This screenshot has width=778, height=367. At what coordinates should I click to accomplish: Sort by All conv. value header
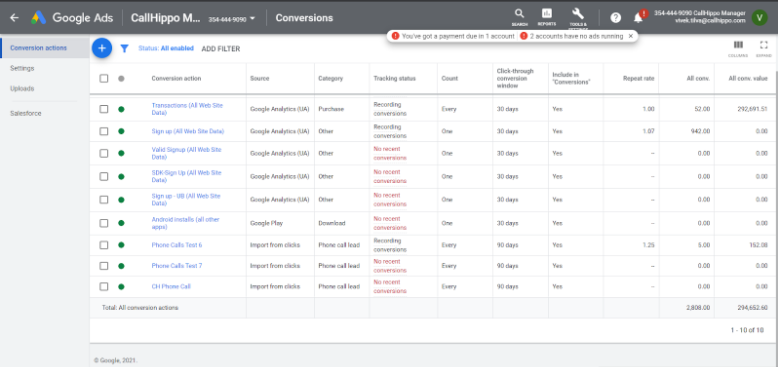748,78
